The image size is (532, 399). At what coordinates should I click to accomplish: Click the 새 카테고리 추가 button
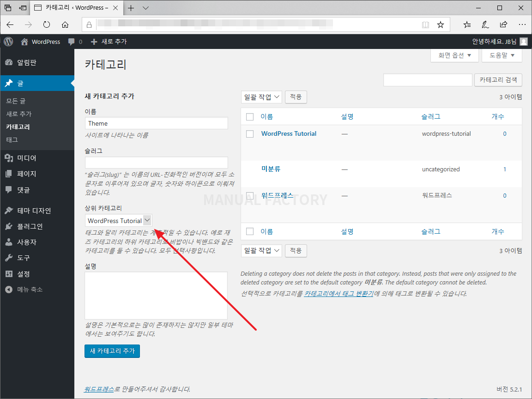tap(112, 351)
